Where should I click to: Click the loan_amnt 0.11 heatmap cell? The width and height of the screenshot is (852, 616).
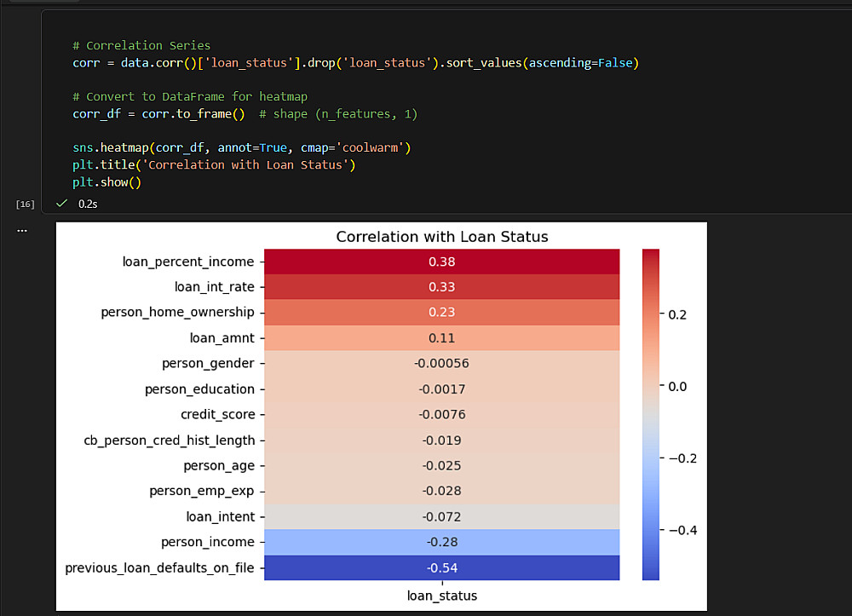(441, 338)
